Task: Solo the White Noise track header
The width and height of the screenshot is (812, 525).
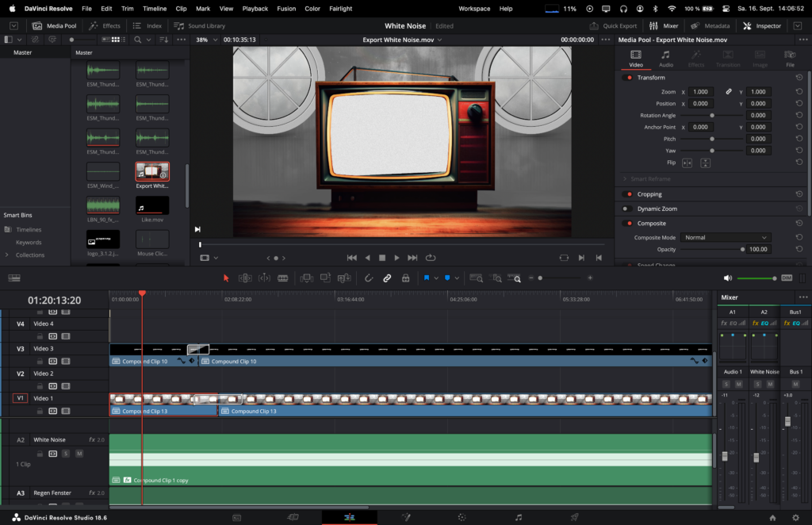Action: coord(66,454)
